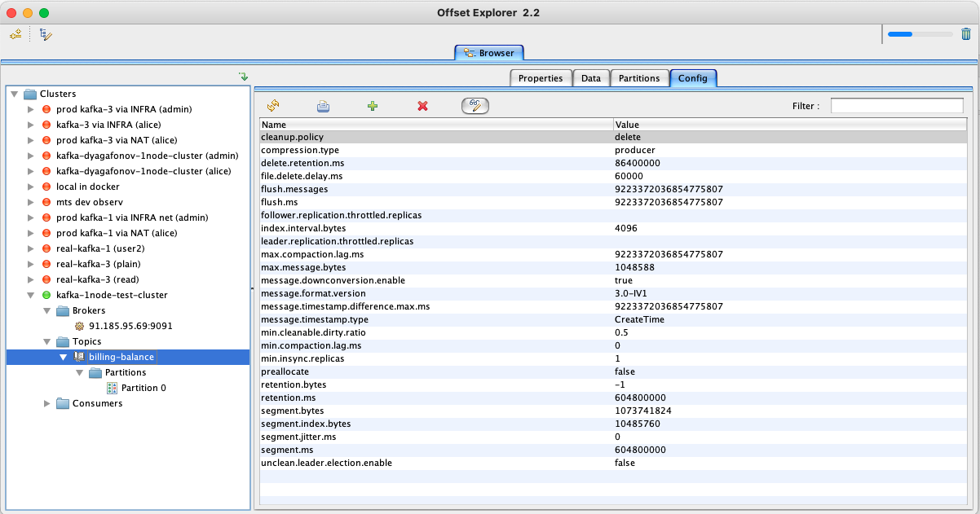Click the small green arrow above the tree
The image size is (980, 514).
point(242,77)
